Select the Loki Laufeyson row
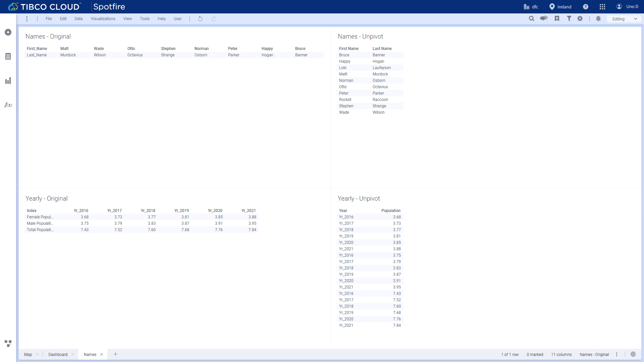The image size is (644, 362). (370, 68)
